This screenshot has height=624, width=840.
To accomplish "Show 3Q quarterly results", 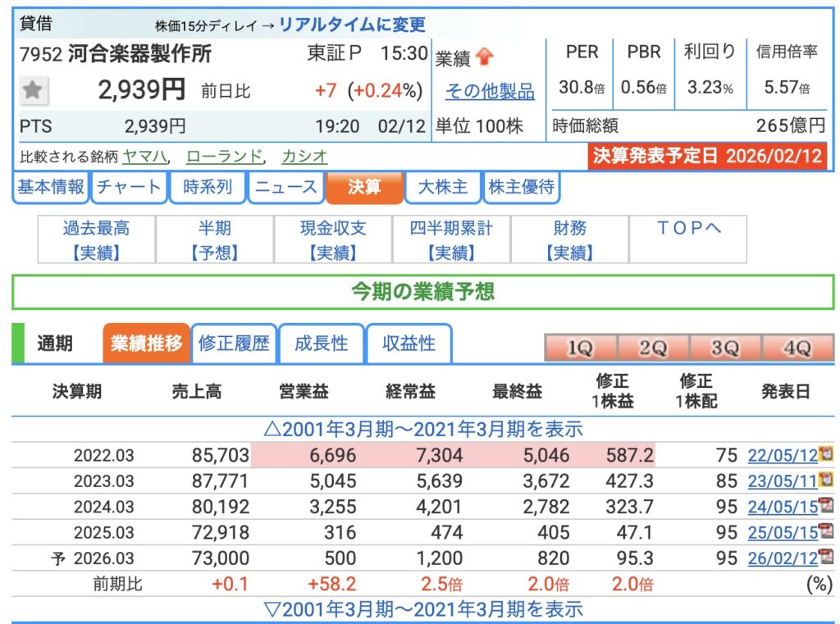I will click(725, 348).
